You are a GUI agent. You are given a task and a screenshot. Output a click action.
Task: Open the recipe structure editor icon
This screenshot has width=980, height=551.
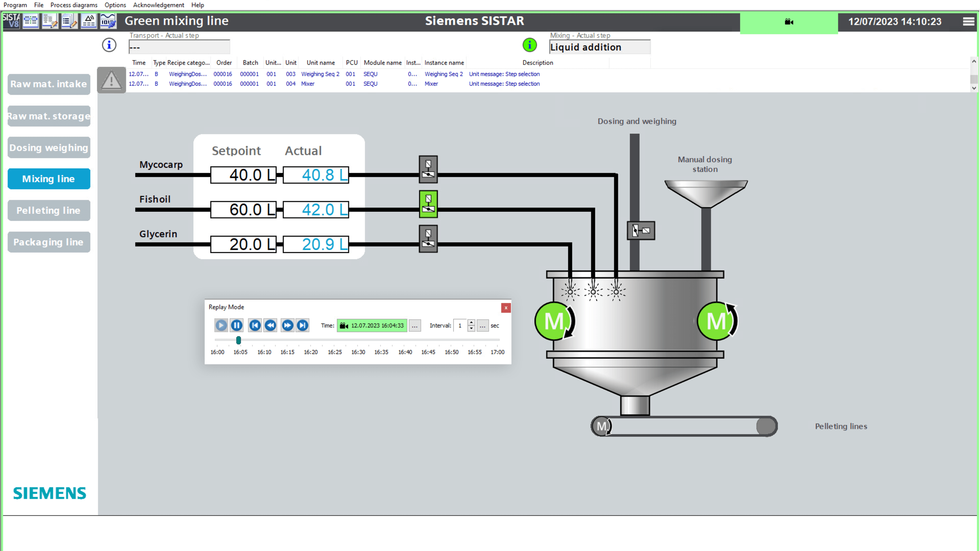(x=49, y=21)
